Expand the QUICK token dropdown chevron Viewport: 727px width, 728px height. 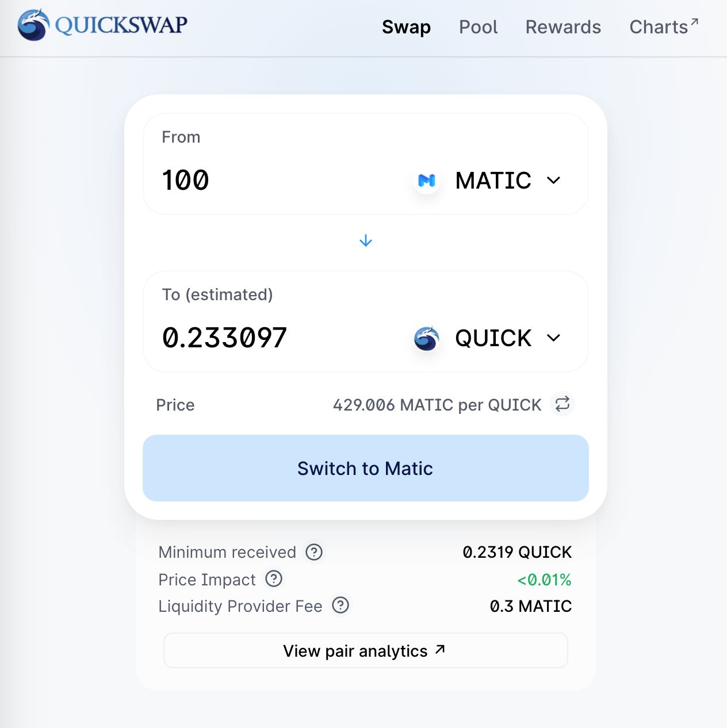(553, 338)
